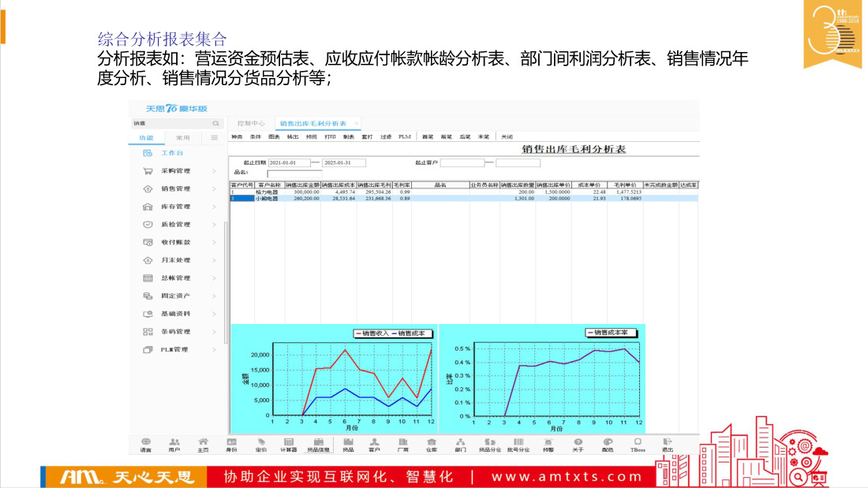Open the 批号分仓 barcode icon

tap(518, 442)
